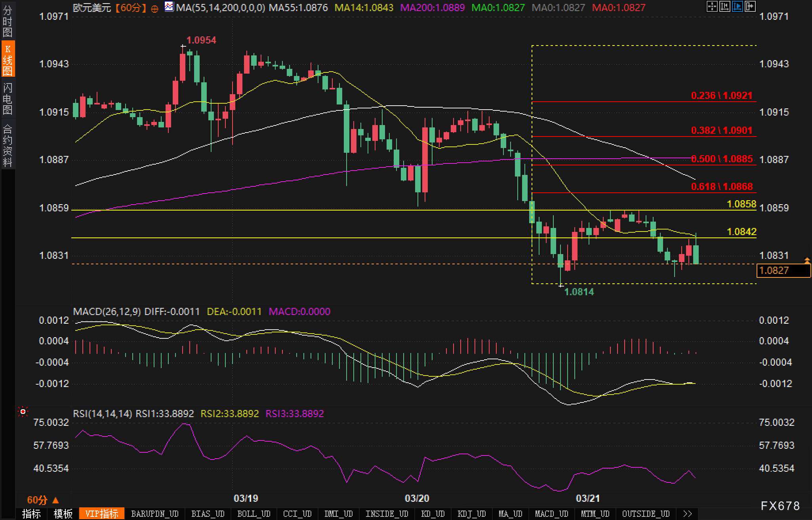Expand more indicators with the >> arrow
Viewport: 812px width, 520px height.
coord(688,514)
